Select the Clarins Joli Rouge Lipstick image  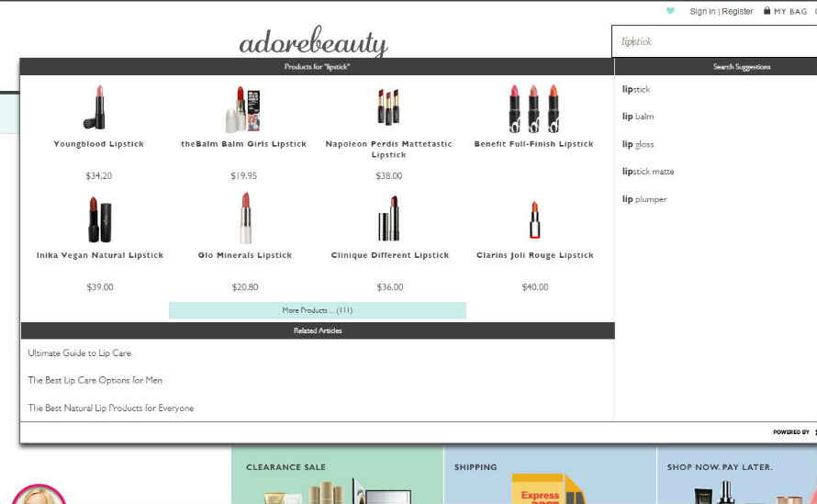[534, 220]
